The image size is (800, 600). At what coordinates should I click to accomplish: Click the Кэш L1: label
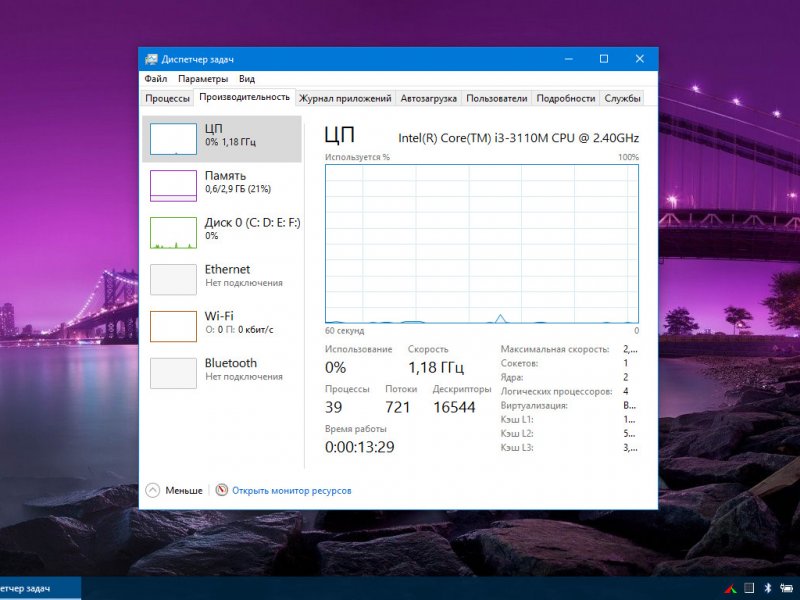point(517,419)
